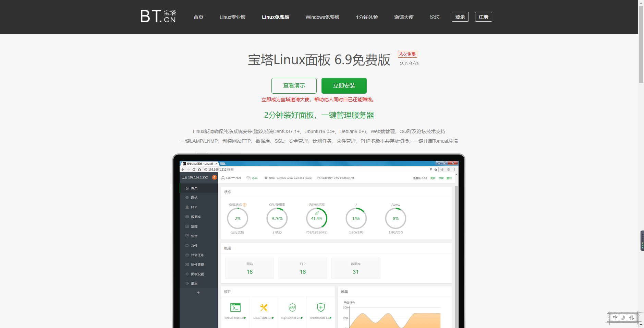Click the 文件 folder icon in demo sidebar
644x328 pixels.
[x=187, y=245]
